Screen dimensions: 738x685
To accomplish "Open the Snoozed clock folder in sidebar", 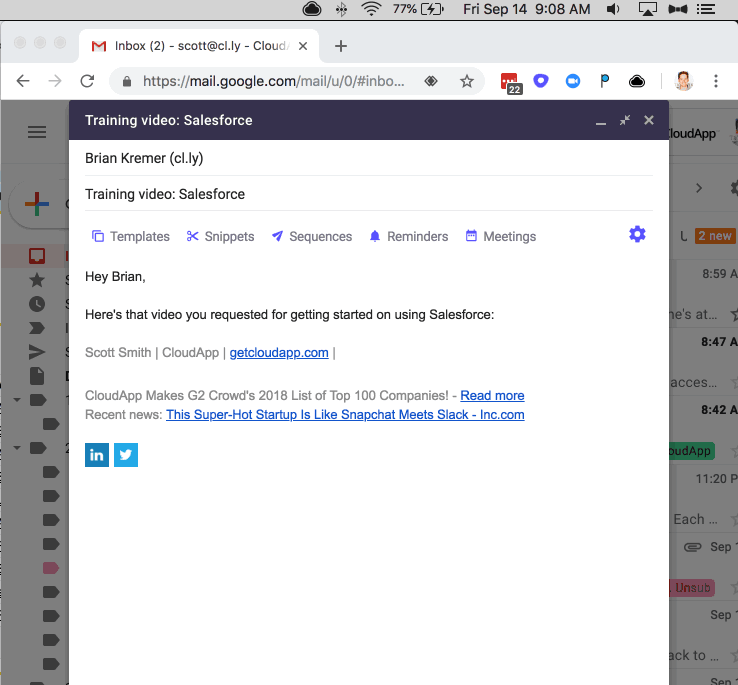I will pos(37,304).
